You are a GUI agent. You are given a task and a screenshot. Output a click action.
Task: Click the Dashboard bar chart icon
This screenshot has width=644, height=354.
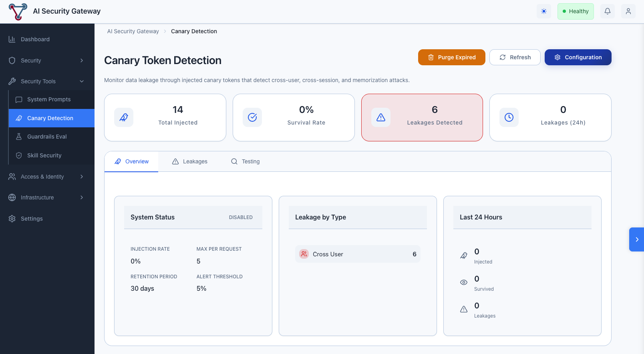pyautogui.click(x=12, y=39)
